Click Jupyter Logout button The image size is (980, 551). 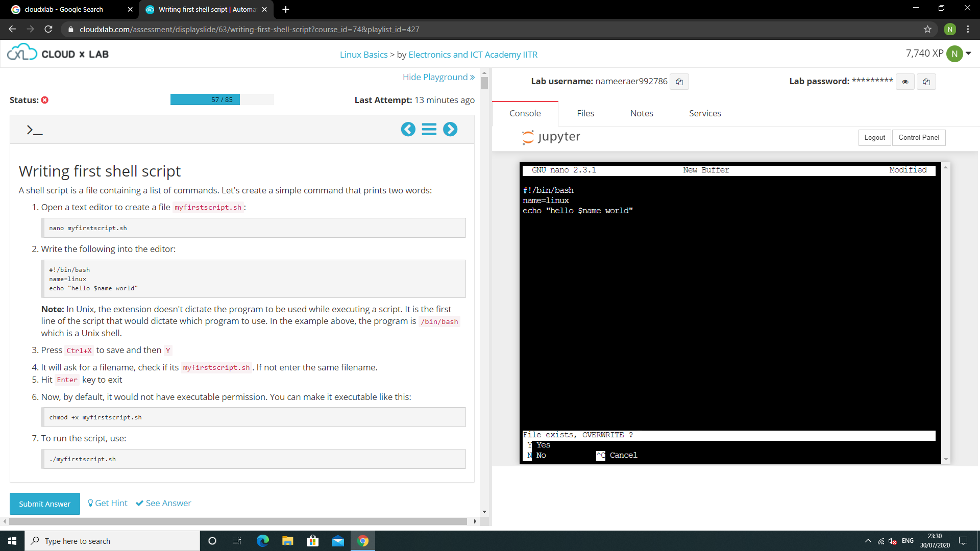[874, 138]
